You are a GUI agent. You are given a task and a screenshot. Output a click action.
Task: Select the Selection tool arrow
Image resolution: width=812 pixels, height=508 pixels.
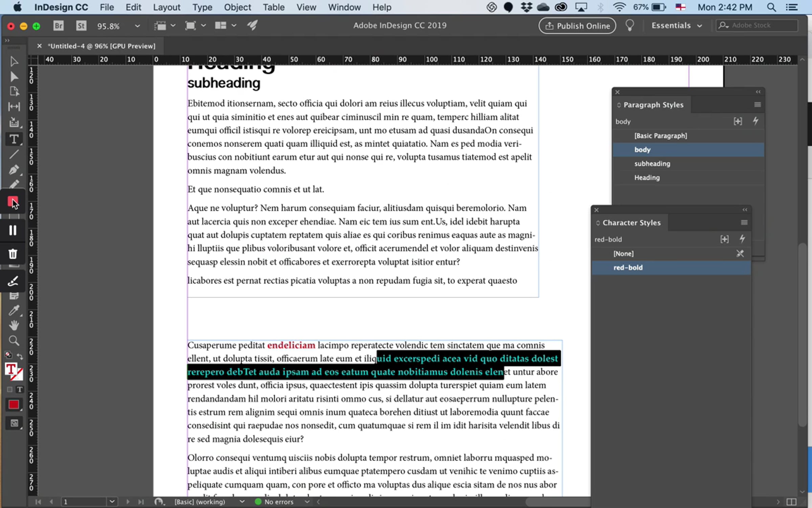coord(14,62)
